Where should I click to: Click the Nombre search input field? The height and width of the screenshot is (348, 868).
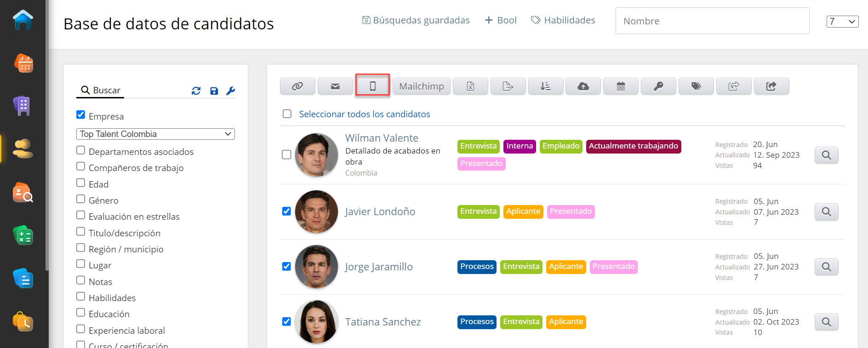click(712, 21)
